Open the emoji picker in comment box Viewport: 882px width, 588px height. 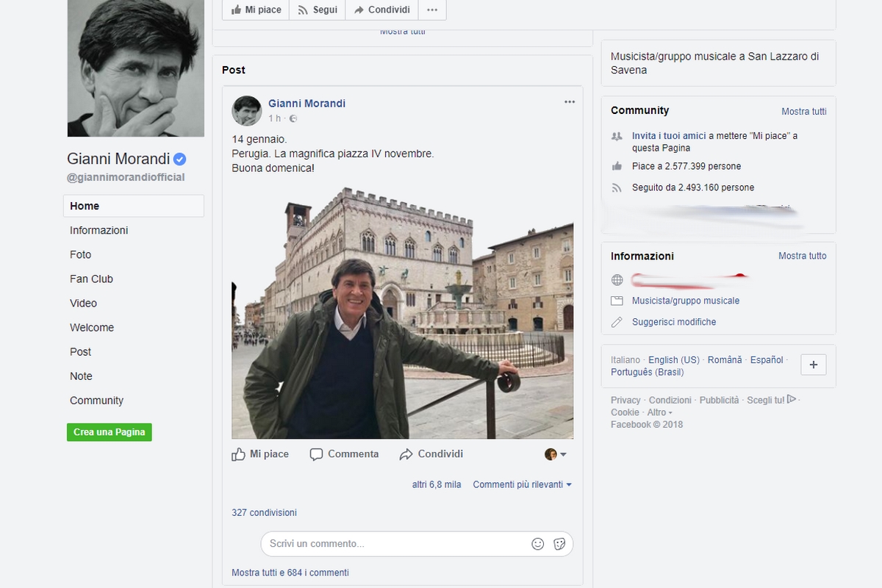(538, 544)
